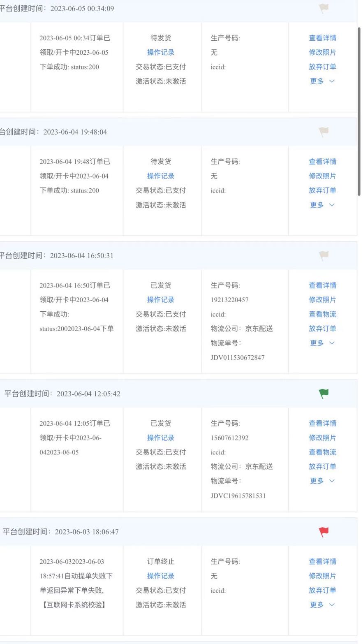Click the red flag on the 2023-06-03 order
The image size is (363, 644).
[x=324, y=532]
